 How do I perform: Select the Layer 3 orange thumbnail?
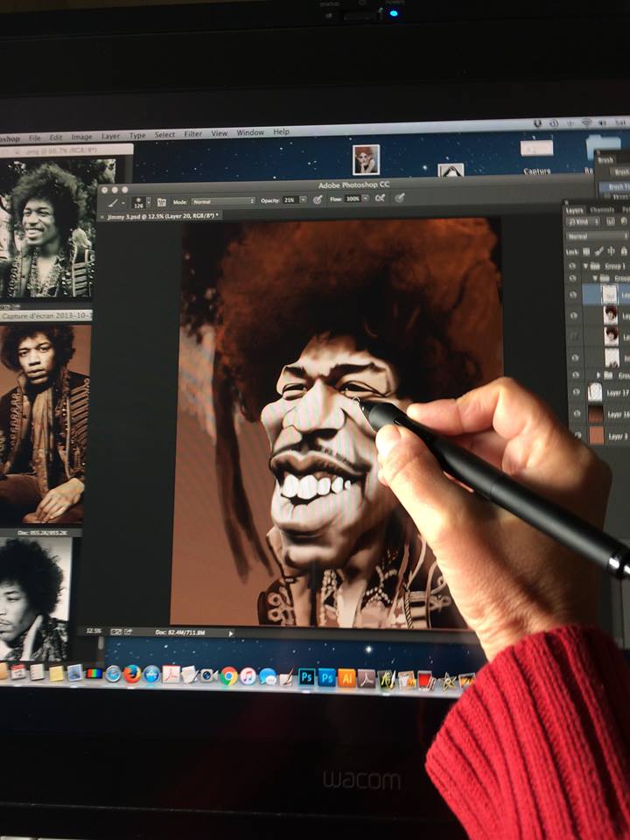pos(597,435)
